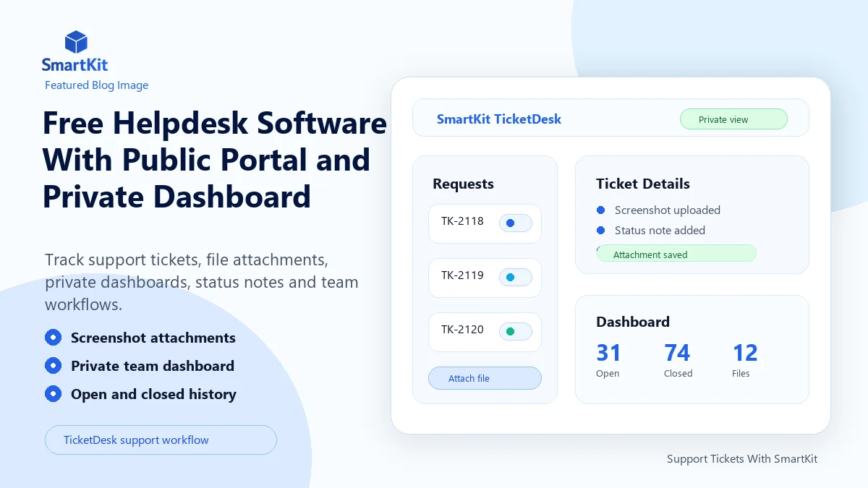Click the Closed label under 74
868x488 pixels.
(678, 374)
